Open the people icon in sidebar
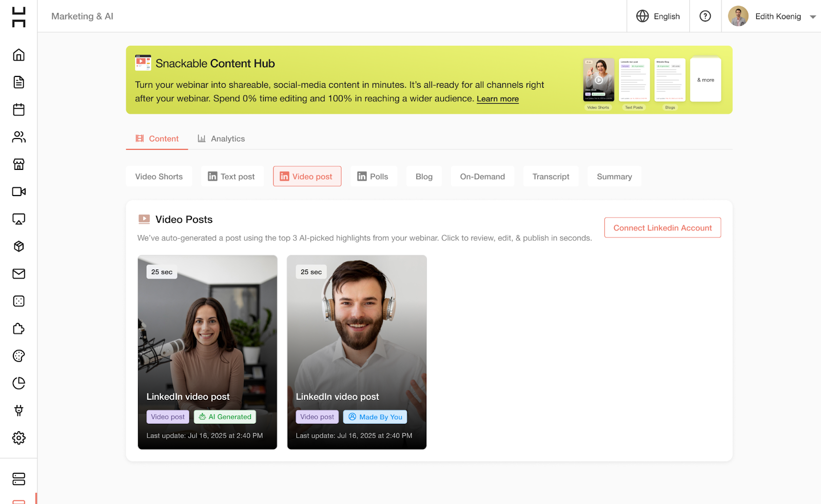821x504 pixels. coord(18,137)
